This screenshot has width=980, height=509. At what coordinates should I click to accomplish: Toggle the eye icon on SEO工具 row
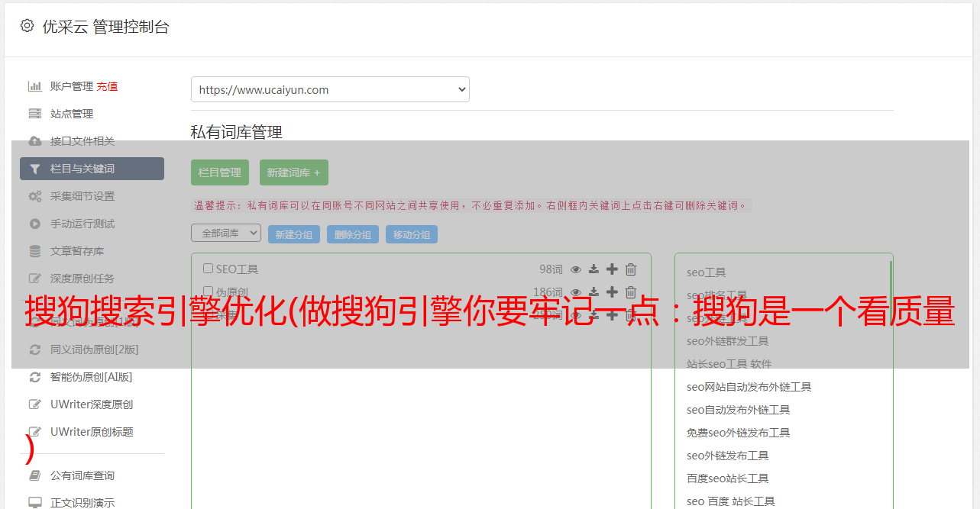[x=576, y=269]
